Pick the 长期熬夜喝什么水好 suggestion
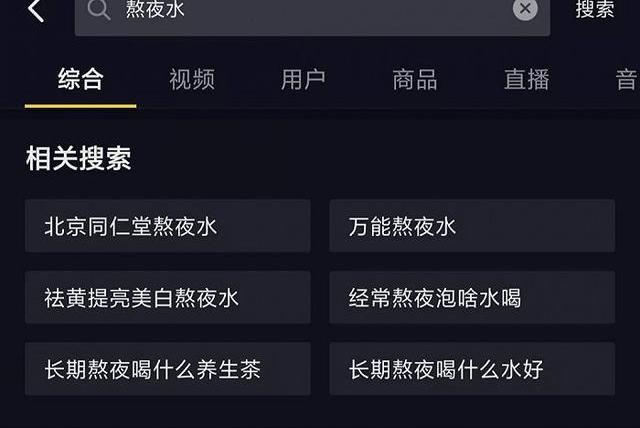The width and height of the screenshot is (640, 428). (472, 370)
